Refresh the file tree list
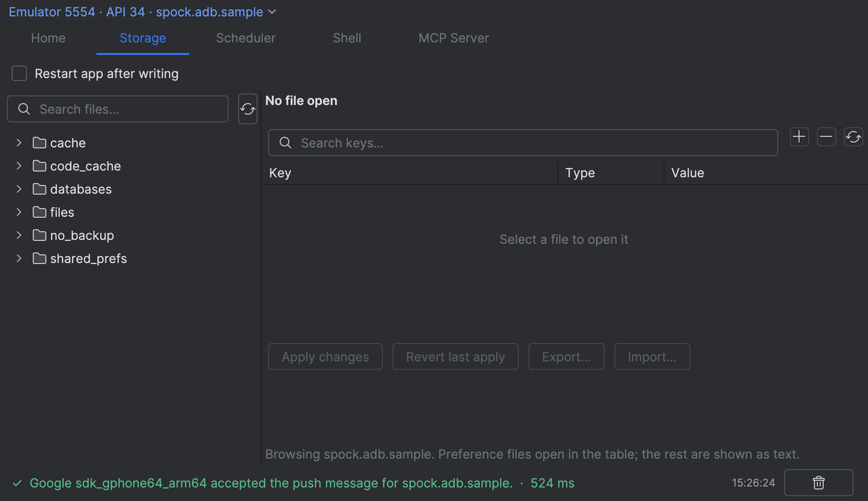This screenshot has width=868, height=501. click(x=248, y=109)
